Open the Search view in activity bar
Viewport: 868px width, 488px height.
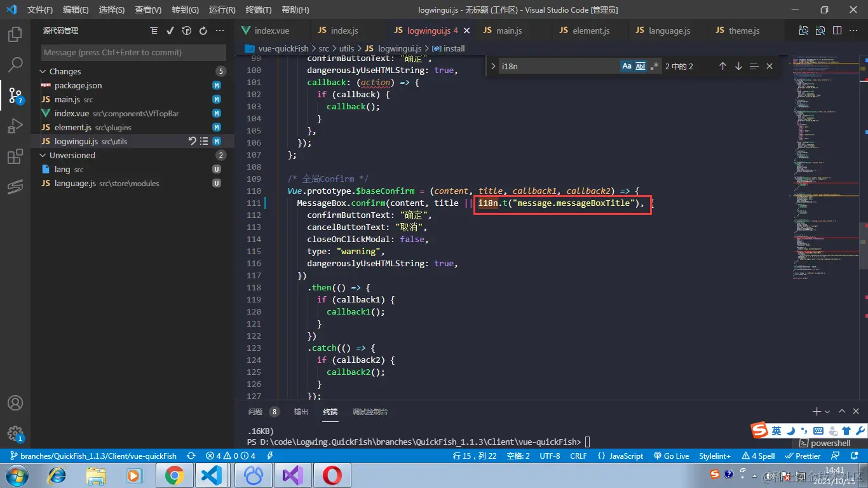[15, 65]
